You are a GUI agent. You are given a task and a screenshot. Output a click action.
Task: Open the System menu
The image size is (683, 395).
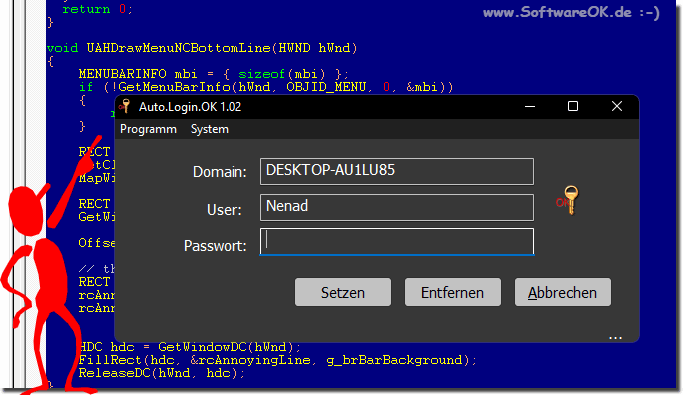pyautogui.click(x=210, y=129)
